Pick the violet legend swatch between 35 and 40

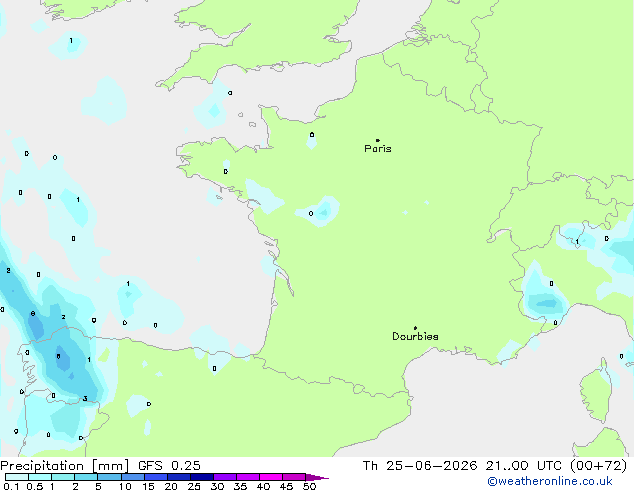coord(248,477)
